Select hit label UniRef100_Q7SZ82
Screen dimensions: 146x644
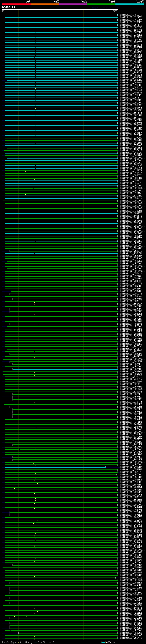(131, 329)
